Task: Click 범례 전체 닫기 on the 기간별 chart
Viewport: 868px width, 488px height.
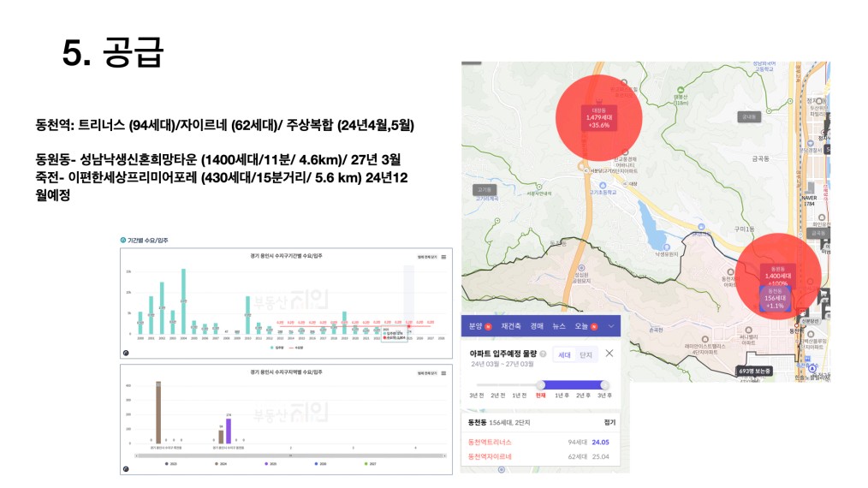Action: pos(427,257)
